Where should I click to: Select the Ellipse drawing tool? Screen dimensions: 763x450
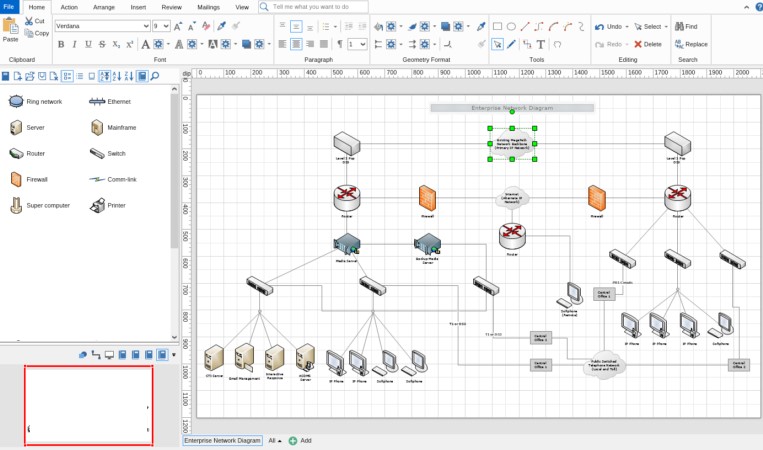coord(511,26)
